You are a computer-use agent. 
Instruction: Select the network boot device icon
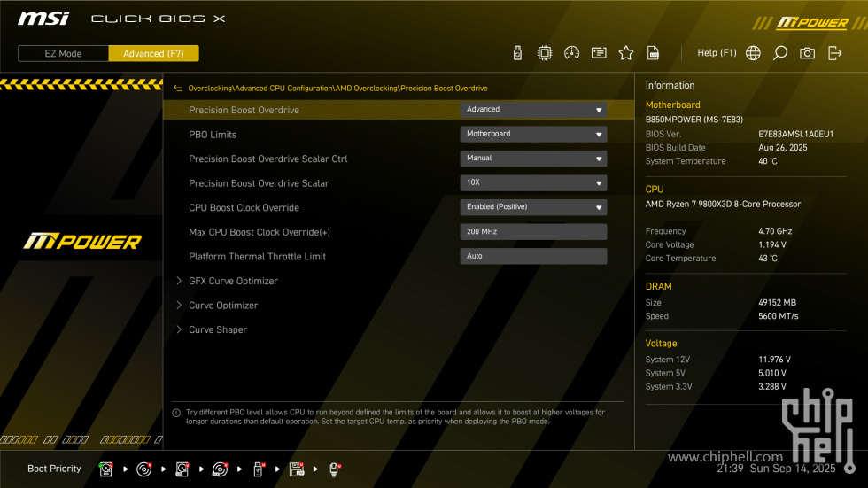coord(335,469)
